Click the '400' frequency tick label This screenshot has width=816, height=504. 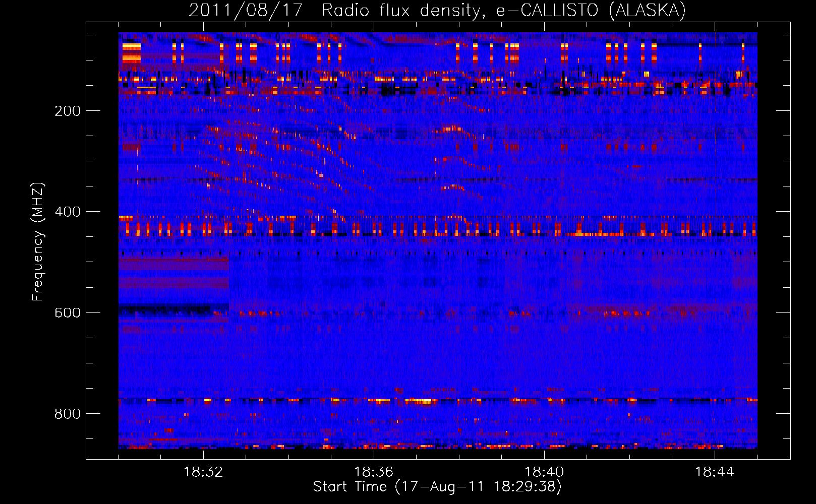pos(68,212)
